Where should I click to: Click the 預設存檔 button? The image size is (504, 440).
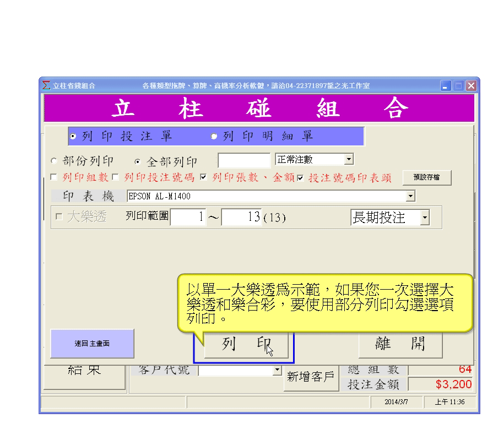[x=426, y=177]
